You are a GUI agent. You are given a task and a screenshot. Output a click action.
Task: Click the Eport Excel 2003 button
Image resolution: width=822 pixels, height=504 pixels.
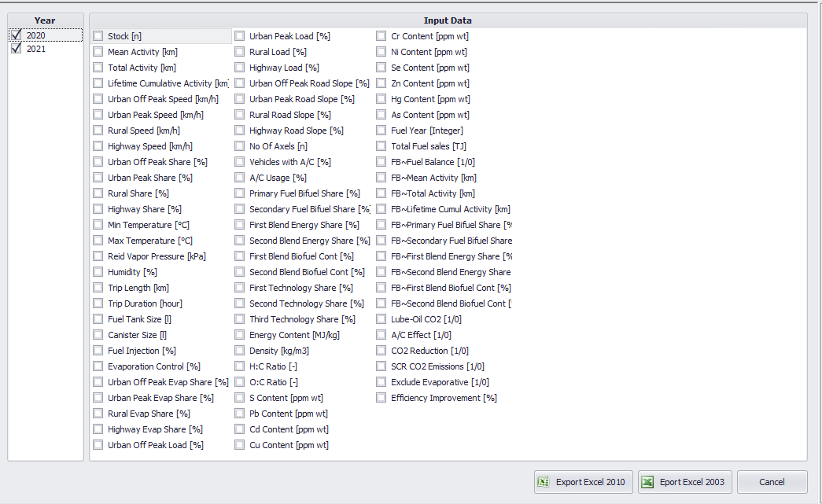pos(684,481)
